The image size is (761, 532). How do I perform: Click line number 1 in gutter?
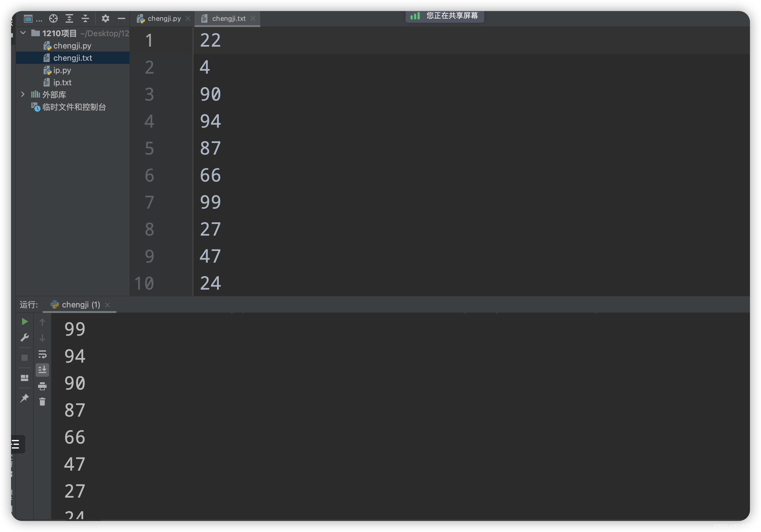click(x=149, y=40)
